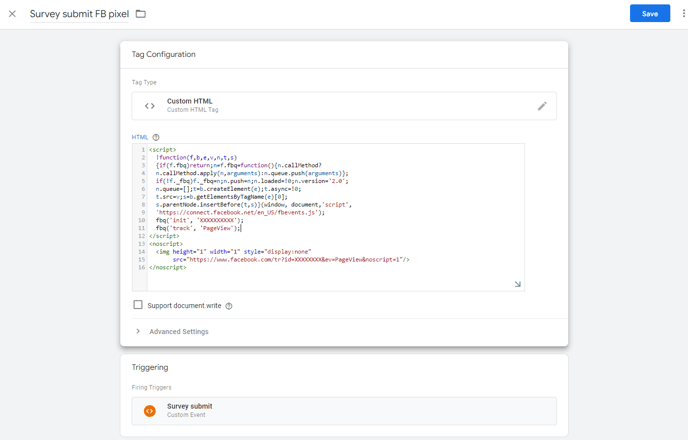The width and height of the screenshot is (688, 440).
Task: Click the connect.facebook.net fbevents.js URL line
Action: (240, 212)
